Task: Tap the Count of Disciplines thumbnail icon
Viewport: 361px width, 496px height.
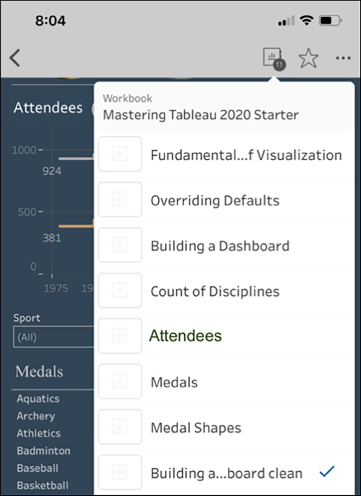Action: point(120,290)
